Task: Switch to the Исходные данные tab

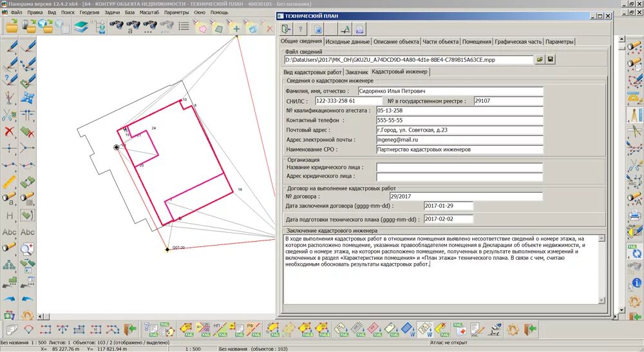Action: (347, 41)
